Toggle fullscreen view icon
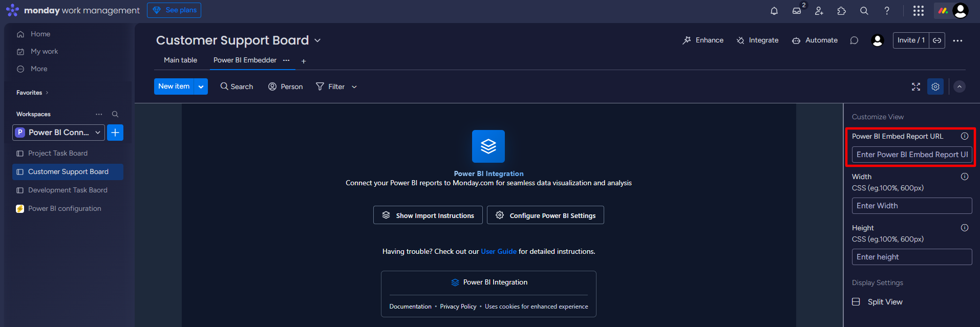Viewport: 980px width, 327px height. 916,87
